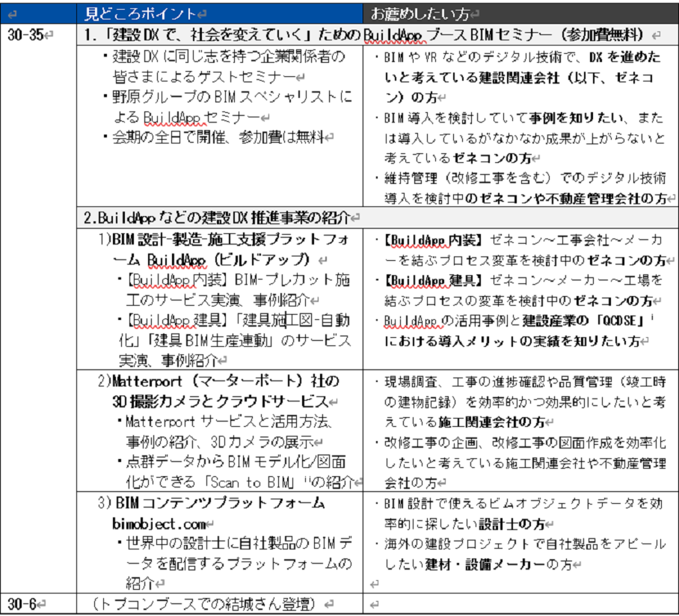The image size is (679, 616).
Task: Click the line '【BuildApp内装】BIM-プレカット施'
Action: pyautogui.click(x=237, y=280)
